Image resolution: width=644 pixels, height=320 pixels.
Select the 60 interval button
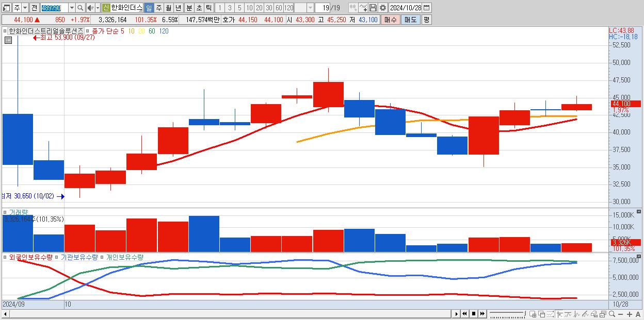(279, 8)
